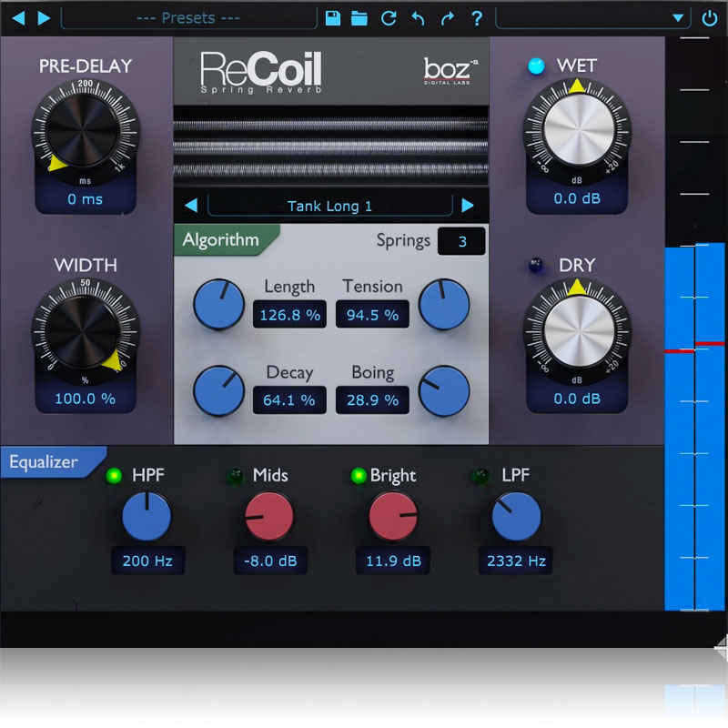This screenshot has height=728, width=728.
Task: Click the undo arrow icon
Action: 418,18
